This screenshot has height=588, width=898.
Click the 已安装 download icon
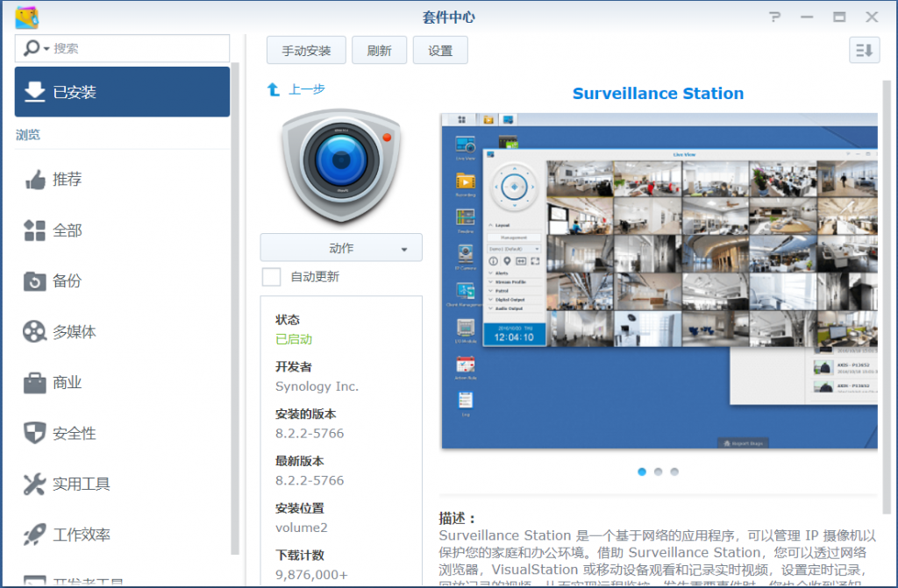point(35,92)
